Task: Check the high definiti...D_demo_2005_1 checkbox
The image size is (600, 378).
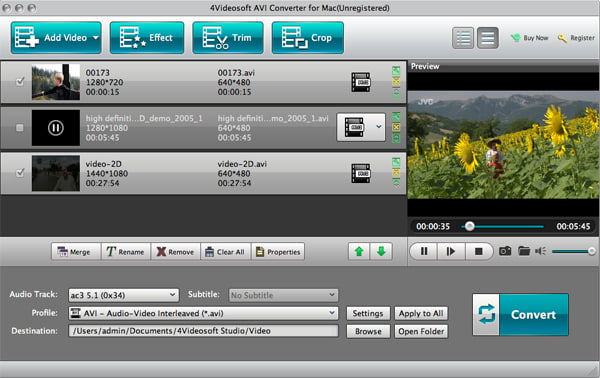Action: click(x=20, y=127)
